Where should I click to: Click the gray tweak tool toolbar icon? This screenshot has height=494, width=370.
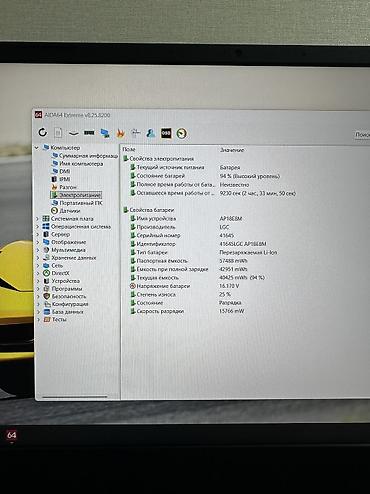135,133
